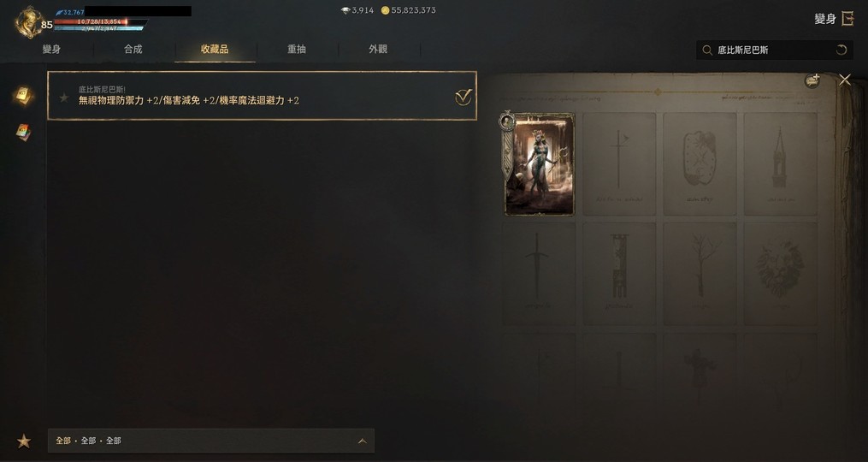Click the favorites star icon at bottom left
The image size is (868, 462).
[x=24, y=441]
